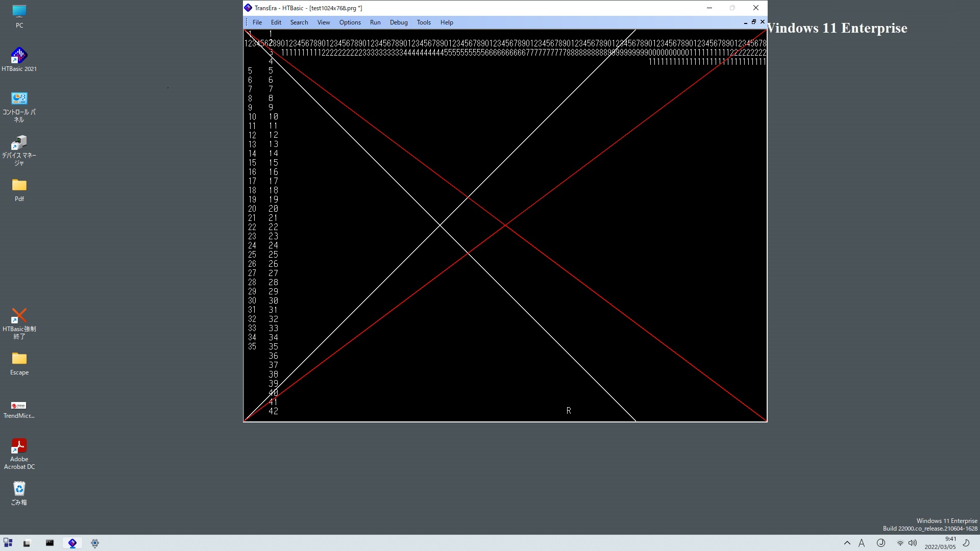Switch to HTBasic in the taskbar
Viewport: 980px width, 551px height.
tap(72, 543)
